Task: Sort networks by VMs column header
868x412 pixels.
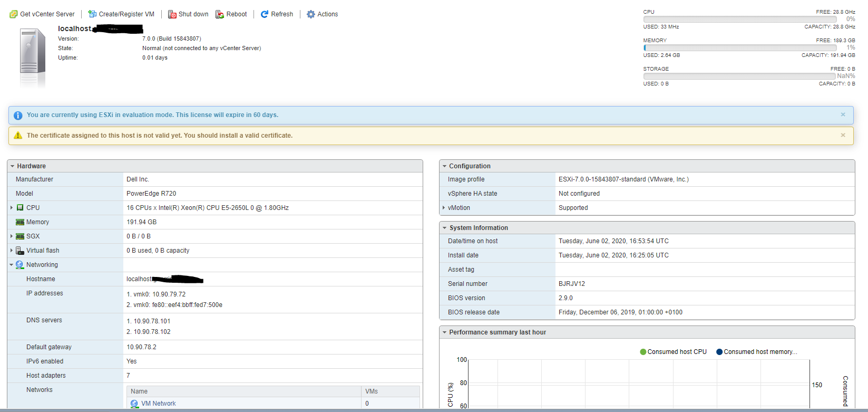Action: (391, 391)
